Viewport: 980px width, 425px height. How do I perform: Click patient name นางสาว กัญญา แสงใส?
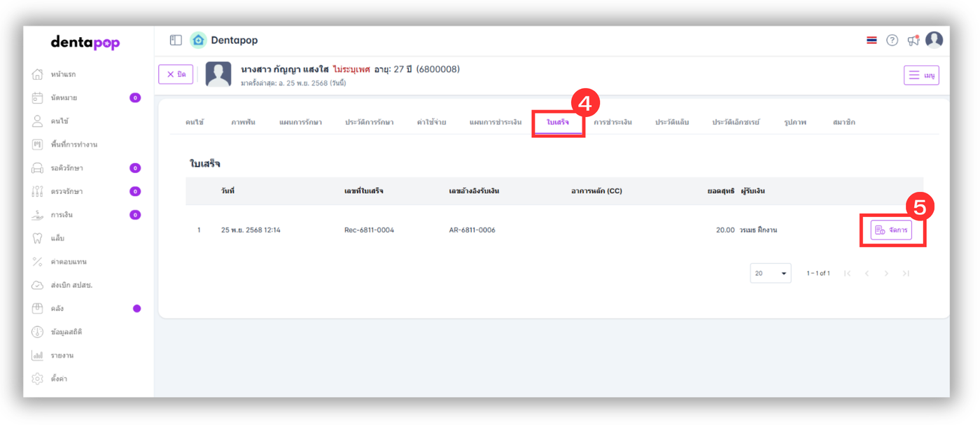click(x=284, y=69)
